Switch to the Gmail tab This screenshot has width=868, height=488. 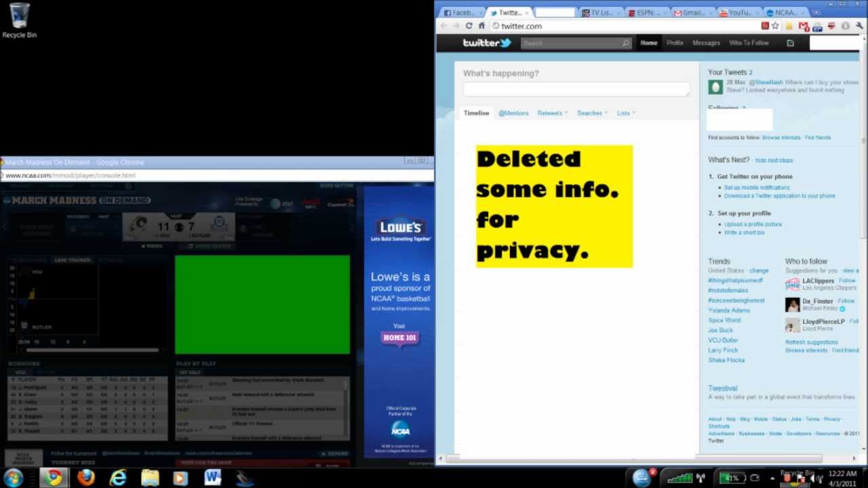[x=693, y=12]
